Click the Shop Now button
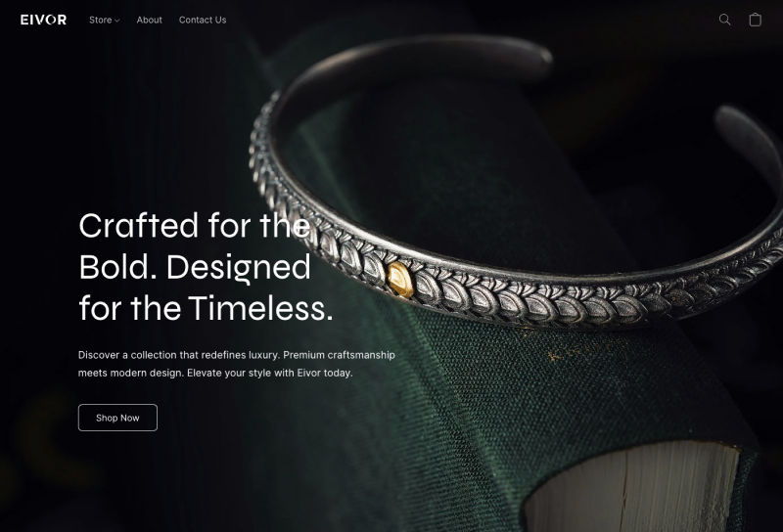 (117, 418)
